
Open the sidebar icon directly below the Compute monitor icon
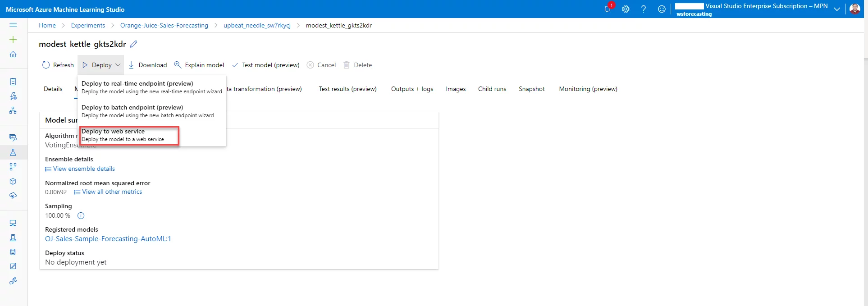[13, 237]
